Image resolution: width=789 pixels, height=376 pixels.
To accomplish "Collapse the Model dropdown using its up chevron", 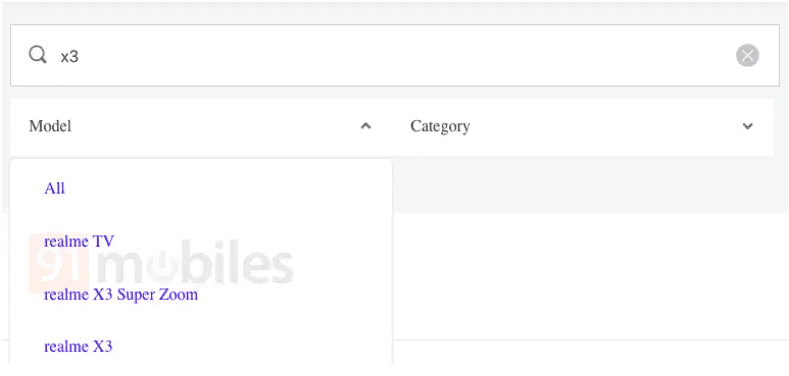I will pyautogui.click(x=366, y=126).
